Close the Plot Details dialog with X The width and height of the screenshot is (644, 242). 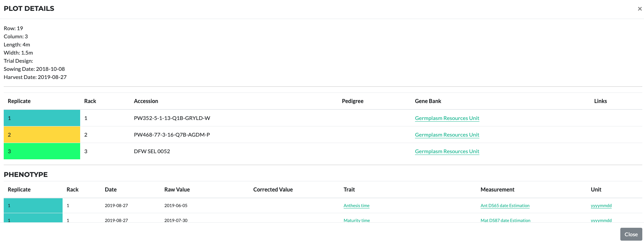(640, 9)
